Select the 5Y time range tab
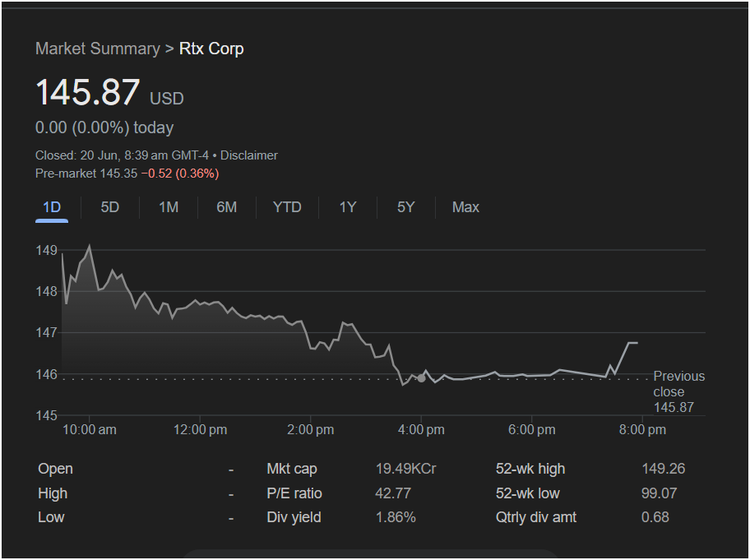Screen dimensions: 750x560 click(x=405, y=207)
